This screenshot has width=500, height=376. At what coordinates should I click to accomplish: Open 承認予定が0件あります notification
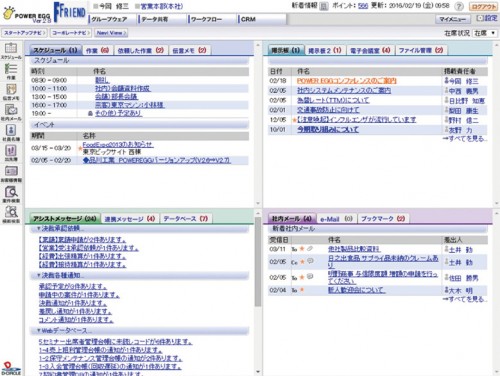click(x=73, y=286)
